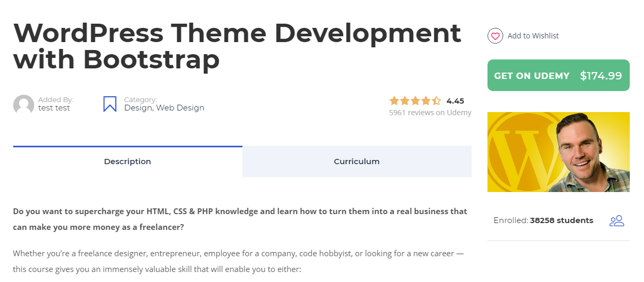This screenshot has height=282, width=644.
Task: Click the 4.45 rating value
Action: (x=455, y=101)
